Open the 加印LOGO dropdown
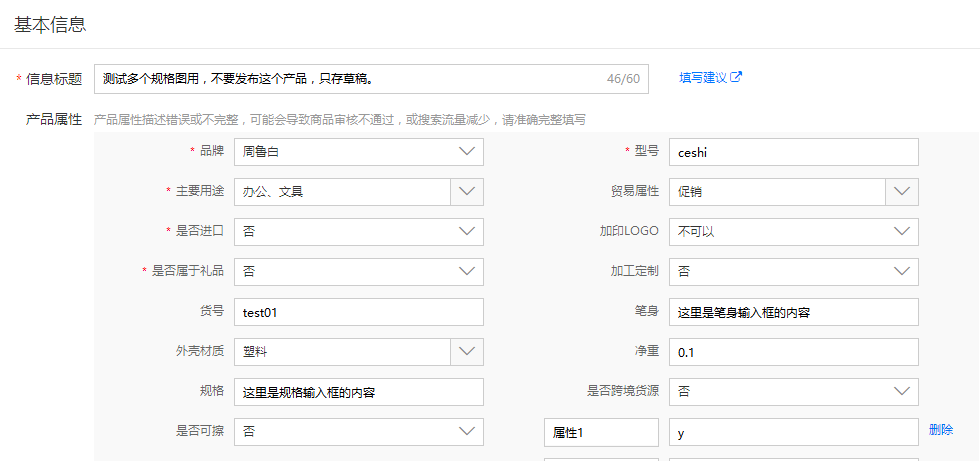This screenshot has width=980, height=461. pos(901,232)
